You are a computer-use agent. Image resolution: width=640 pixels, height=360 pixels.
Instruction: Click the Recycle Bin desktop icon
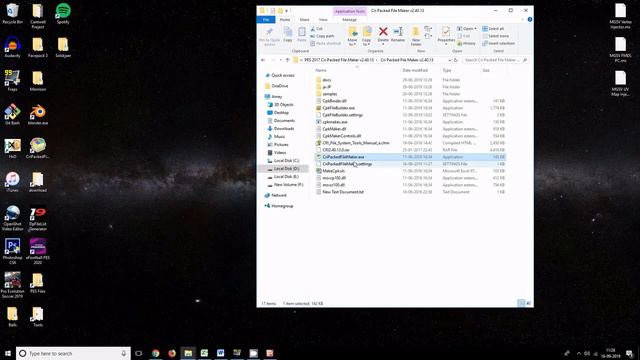(12, 13)
